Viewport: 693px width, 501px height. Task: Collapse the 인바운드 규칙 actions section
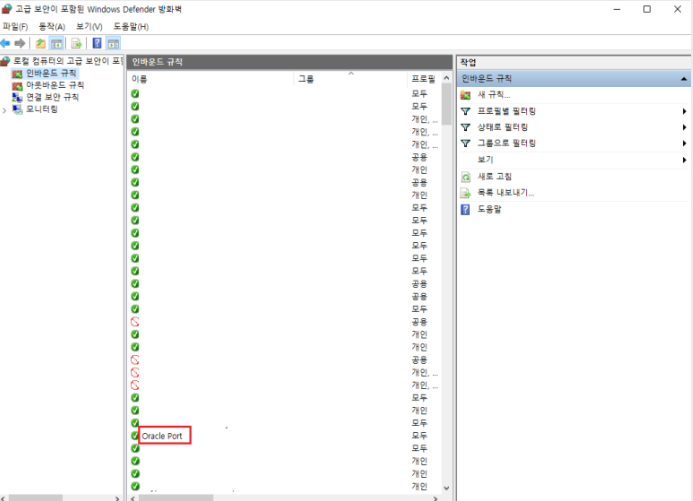685,78
